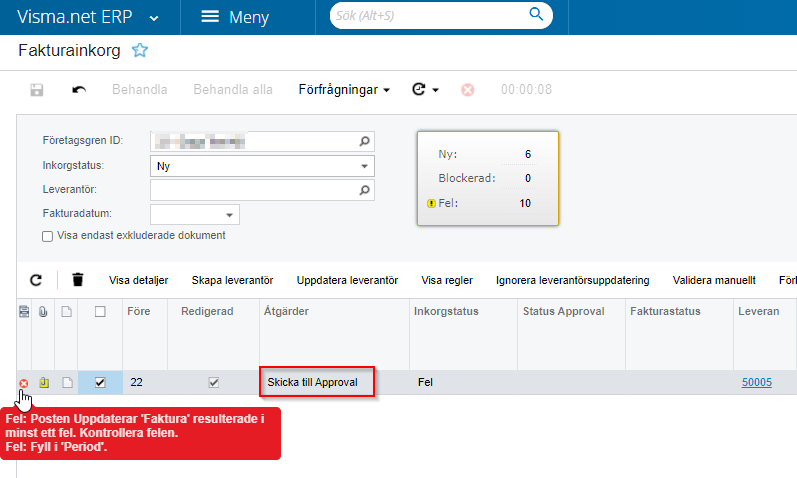Viewport: 797px width, 478px height.
Task: Click Visa regler
Action: 447,280
